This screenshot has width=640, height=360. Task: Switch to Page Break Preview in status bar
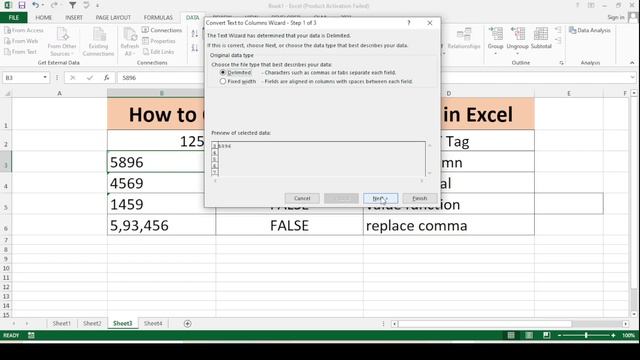tap(547, 336)
